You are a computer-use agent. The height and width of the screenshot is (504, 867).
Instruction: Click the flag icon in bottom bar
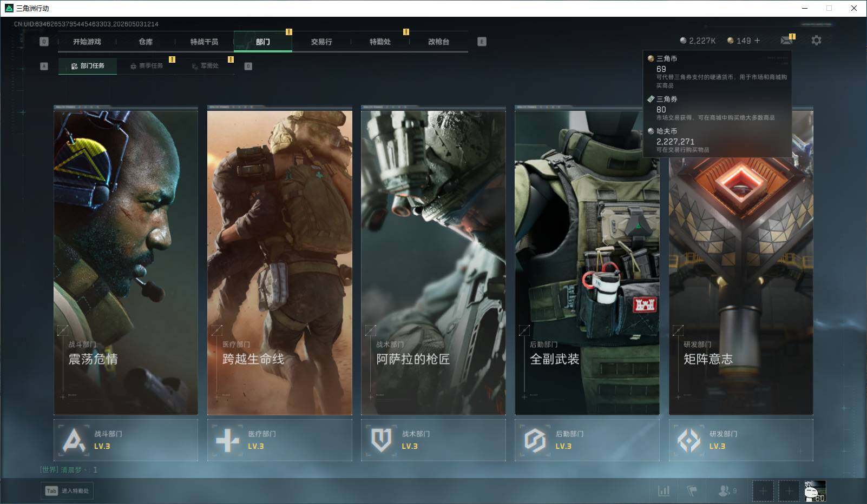click(692, 491)
